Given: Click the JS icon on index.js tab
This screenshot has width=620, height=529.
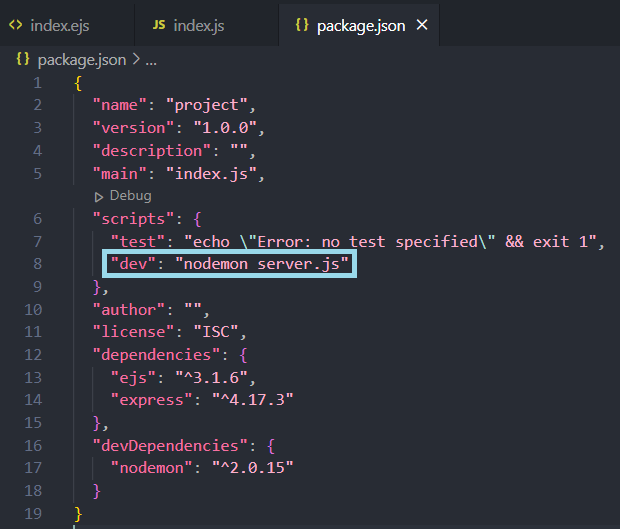Looking at the screenshot, I should pos(159,25).
